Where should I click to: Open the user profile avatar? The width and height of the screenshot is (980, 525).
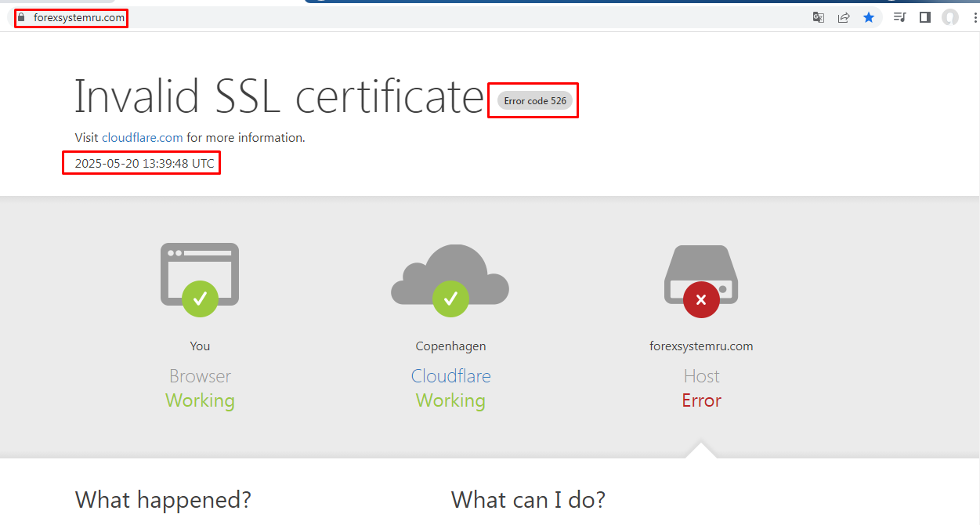click(950, 17)
